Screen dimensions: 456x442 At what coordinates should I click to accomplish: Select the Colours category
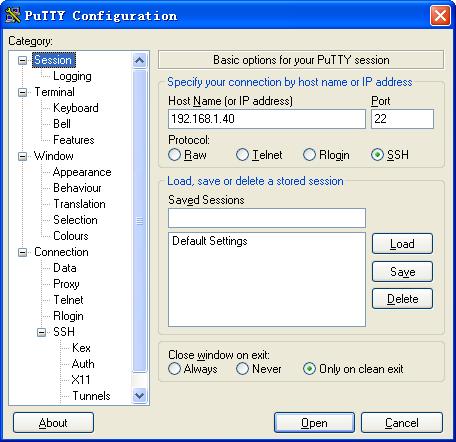click(x=71, y=236)
